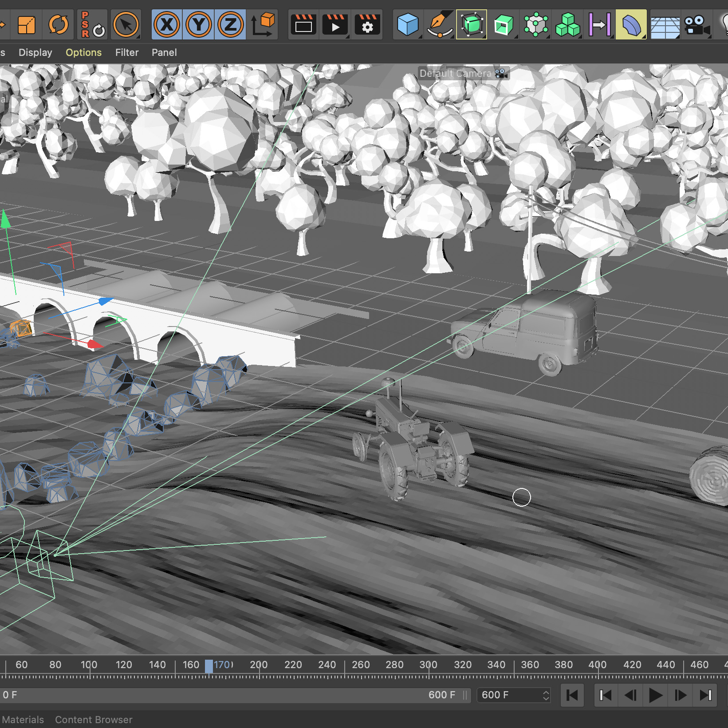The height and width of the screenshot is (728, 728).
Task: Step to previous frame
Action: (x=630, y=695)
